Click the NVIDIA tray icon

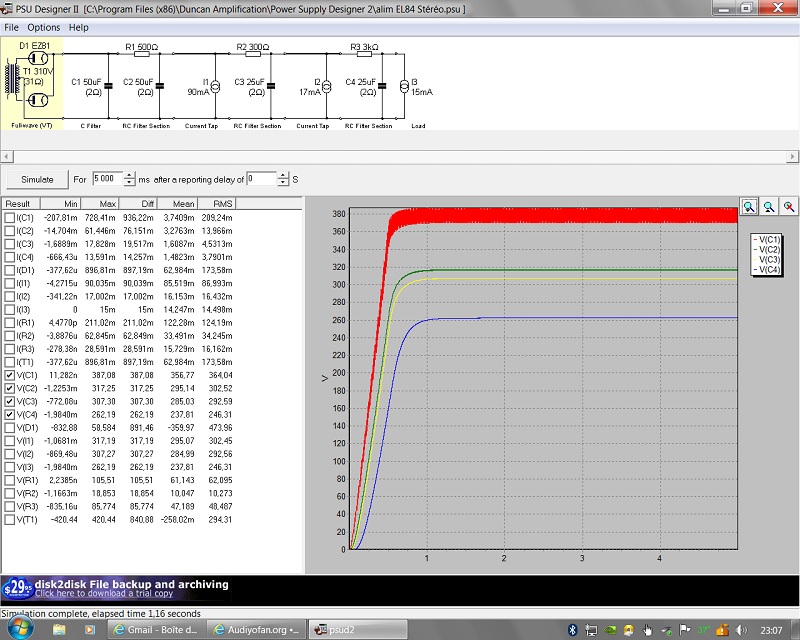[610, 630]
